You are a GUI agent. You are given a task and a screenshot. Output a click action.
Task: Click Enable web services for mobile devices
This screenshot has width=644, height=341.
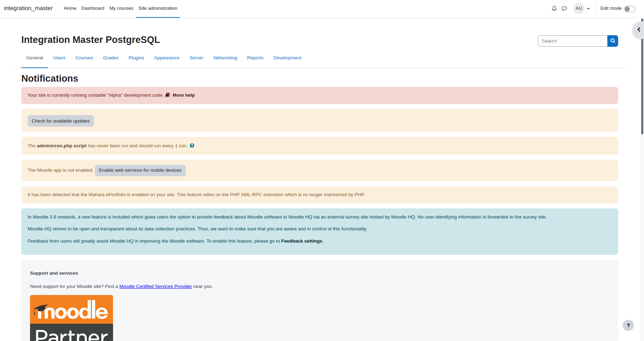(140, 170)
